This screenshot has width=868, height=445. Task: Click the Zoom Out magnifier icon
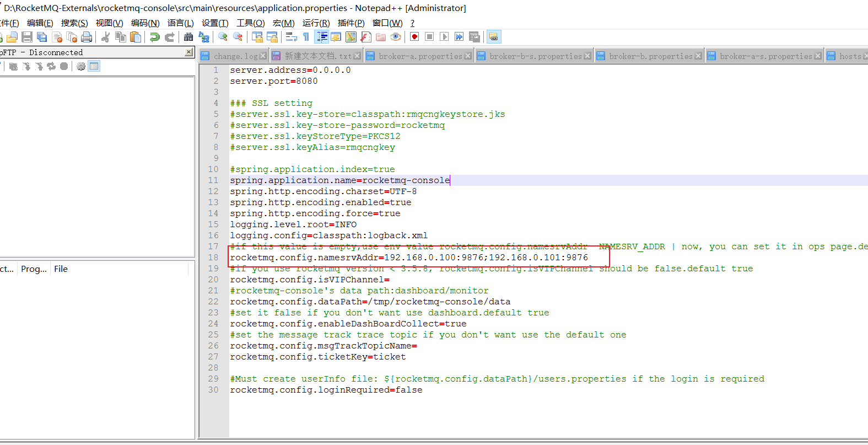click(x=238, y=37)
